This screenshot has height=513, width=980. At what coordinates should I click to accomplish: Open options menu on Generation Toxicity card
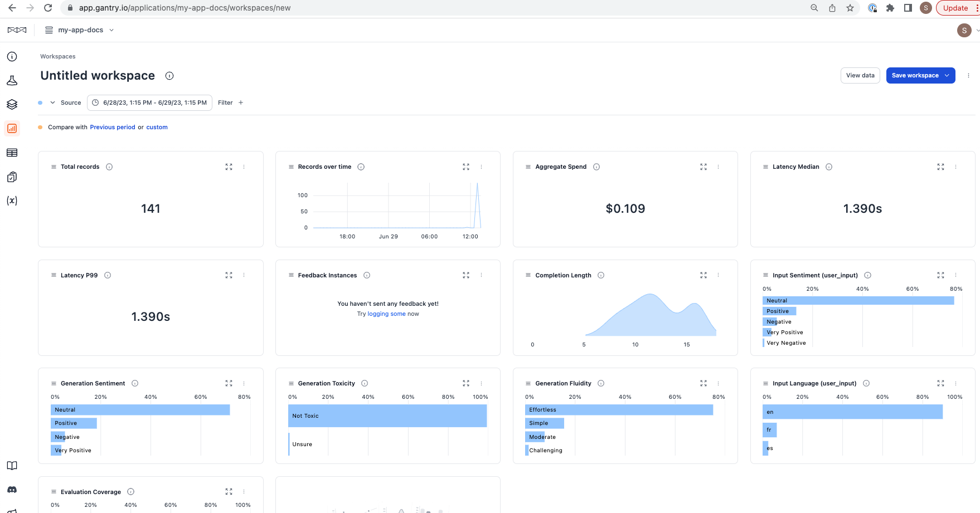click(x=481, y=383)
